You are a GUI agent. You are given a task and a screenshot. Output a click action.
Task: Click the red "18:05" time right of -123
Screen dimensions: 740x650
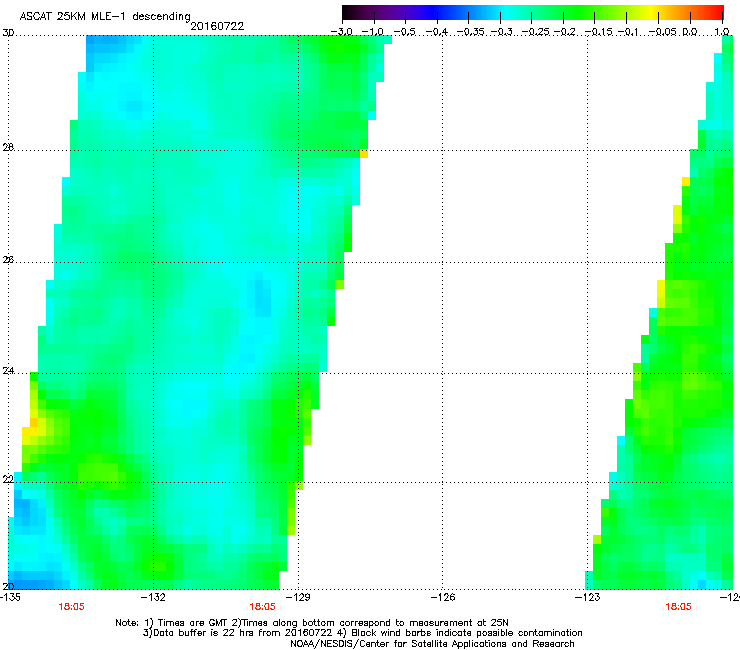coord(678,607)
